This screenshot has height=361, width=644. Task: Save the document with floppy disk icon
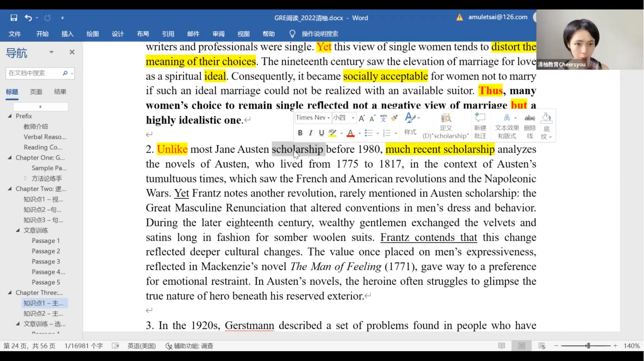[x=14, y=18]
